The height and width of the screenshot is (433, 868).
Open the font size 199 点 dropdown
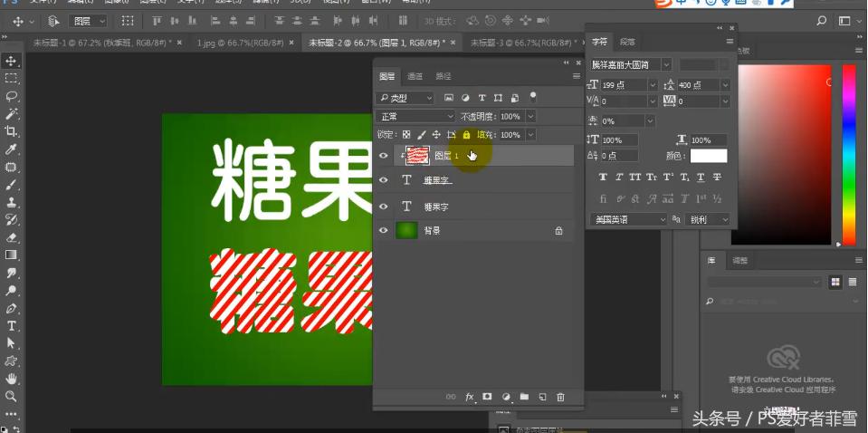652,85
